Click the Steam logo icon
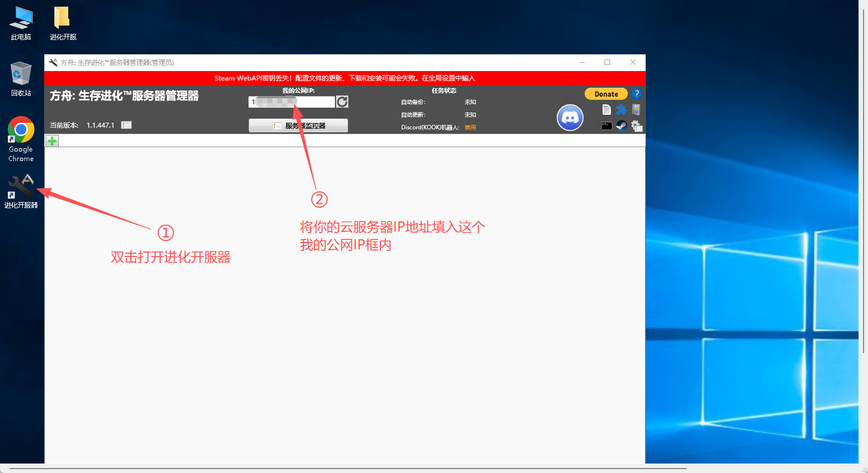The height and width of the screenshot is (473, 868). [621, 126]
